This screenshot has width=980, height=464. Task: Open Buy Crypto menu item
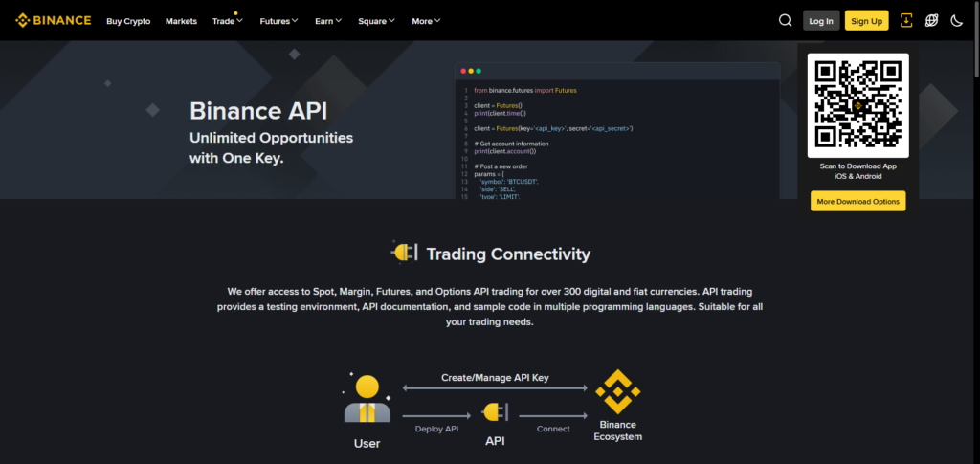point(128,21)
